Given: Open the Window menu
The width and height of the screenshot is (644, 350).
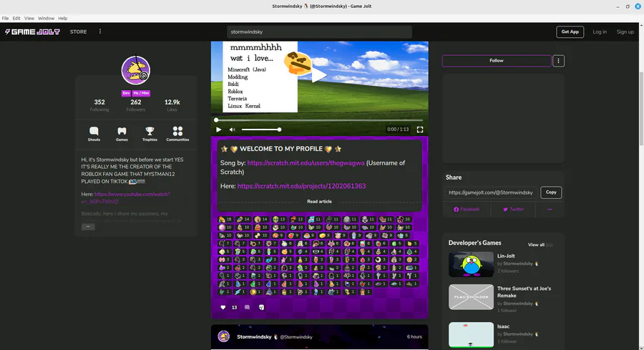Looking at the screenshot, I should (46, 18).
